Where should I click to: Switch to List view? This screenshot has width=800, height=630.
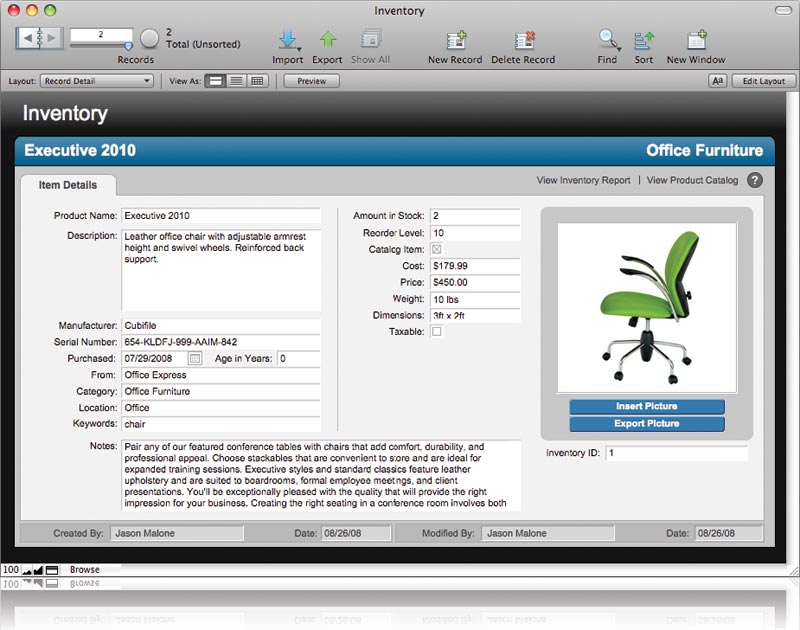pyautogui.click(x=236, y=81)
